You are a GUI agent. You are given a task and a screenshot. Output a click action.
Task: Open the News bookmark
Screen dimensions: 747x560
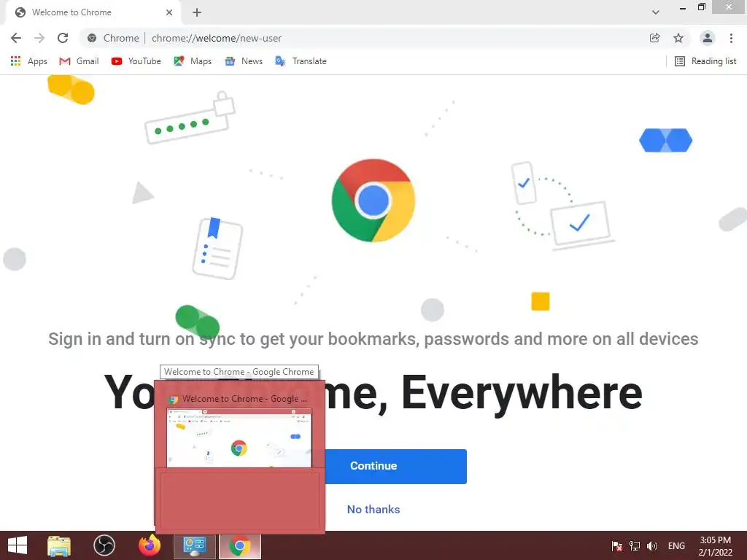click(x=244, y=61)
